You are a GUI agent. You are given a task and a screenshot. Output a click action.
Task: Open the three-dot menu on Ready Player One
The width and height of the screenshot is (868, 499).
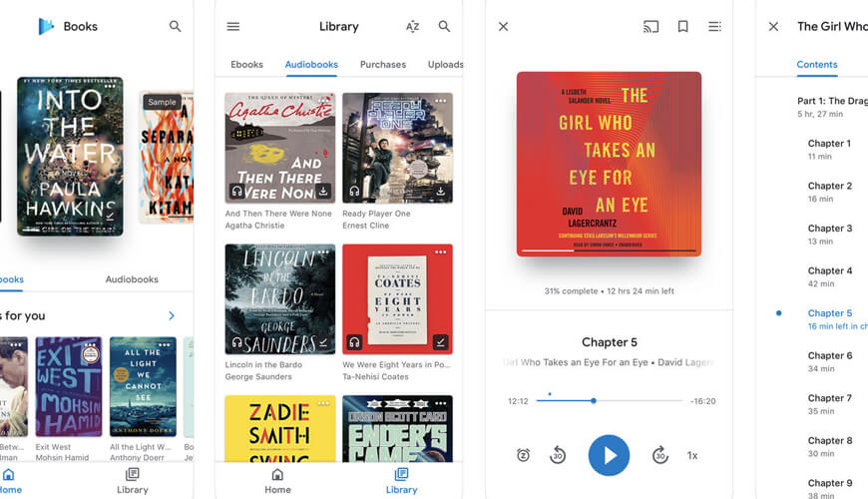click(441, 101)
